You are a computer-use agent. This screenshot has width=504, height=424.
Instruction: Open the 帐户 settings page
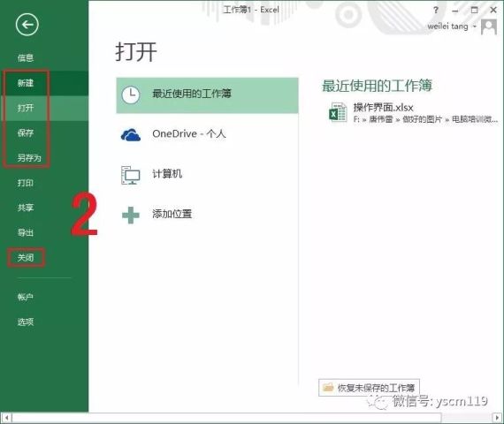click(x=26, y=297)
